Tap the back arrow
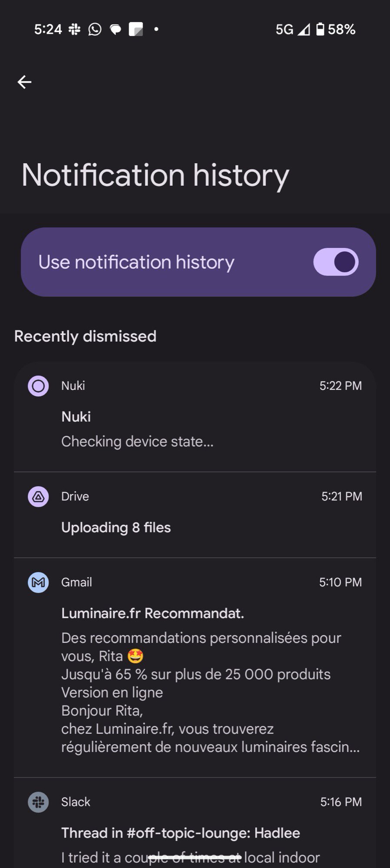The width and height of the screenshot is (390, 868). (25, 82)
